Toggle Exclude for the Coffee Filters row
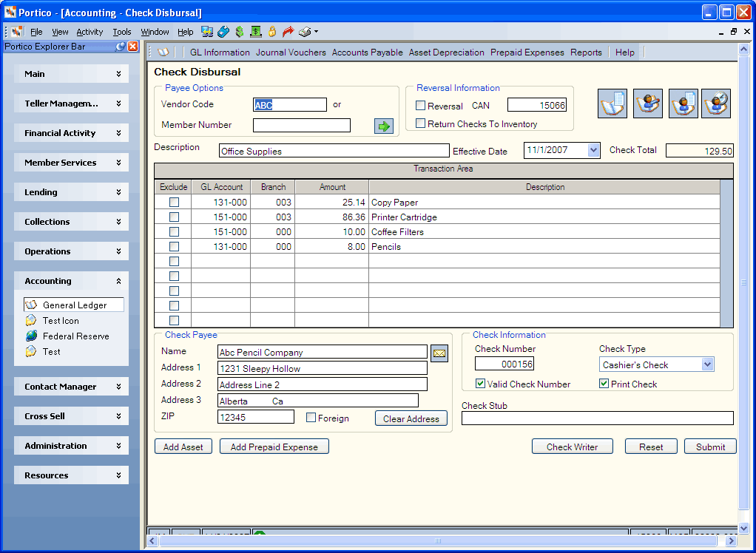The image size is (756, 553). (174, 231)
